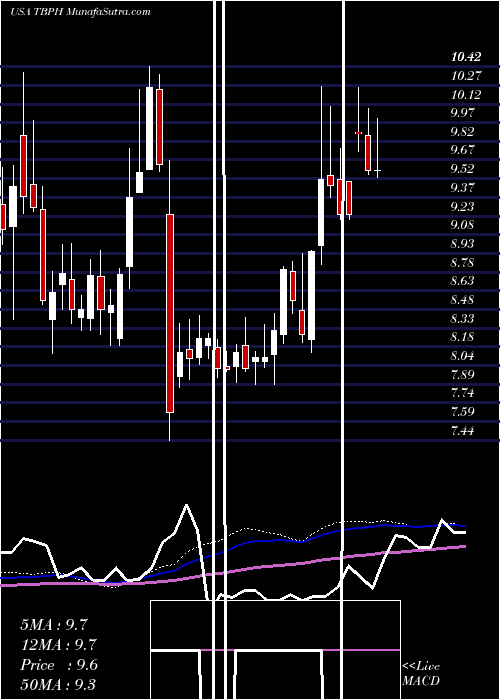Click the 50MA : 9.3 readout
Screen dimensions: 500x700
[x=58, y=685]
